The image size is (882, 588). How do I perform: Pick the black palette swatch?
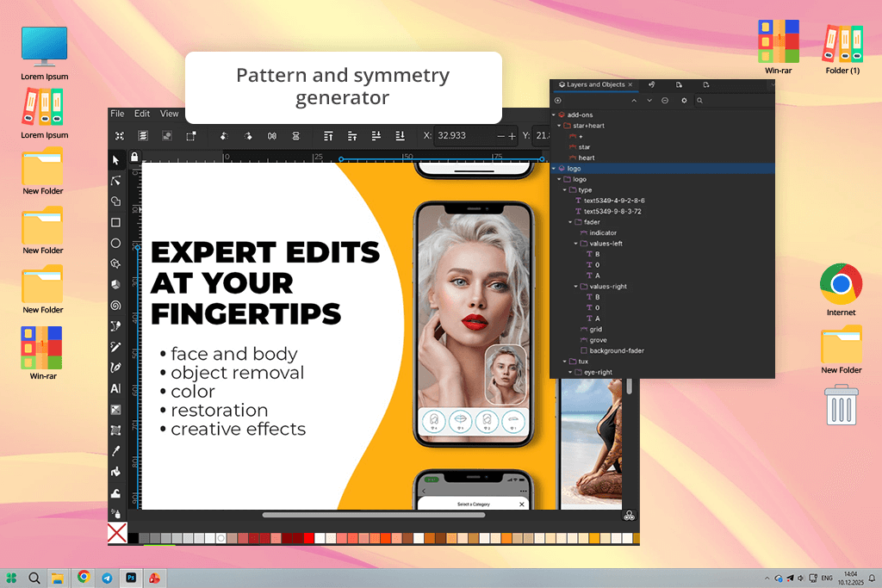[x=134, y=538]
